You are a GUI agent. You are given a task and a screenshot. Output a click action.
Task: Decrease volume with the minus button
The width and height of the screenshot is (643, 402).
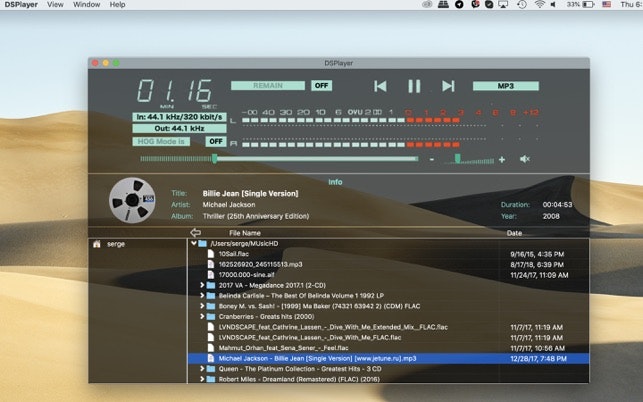431,160
